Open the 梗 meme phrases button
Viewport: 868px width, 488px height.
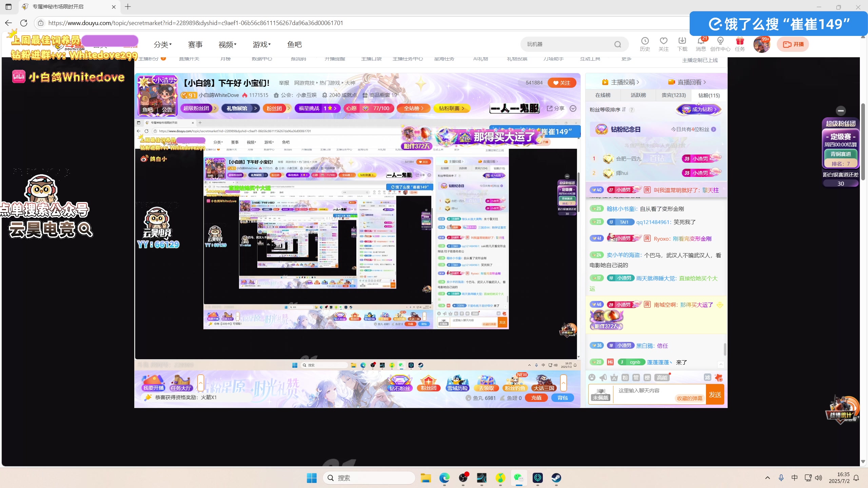pyautogui.click(x=647, y=378)
